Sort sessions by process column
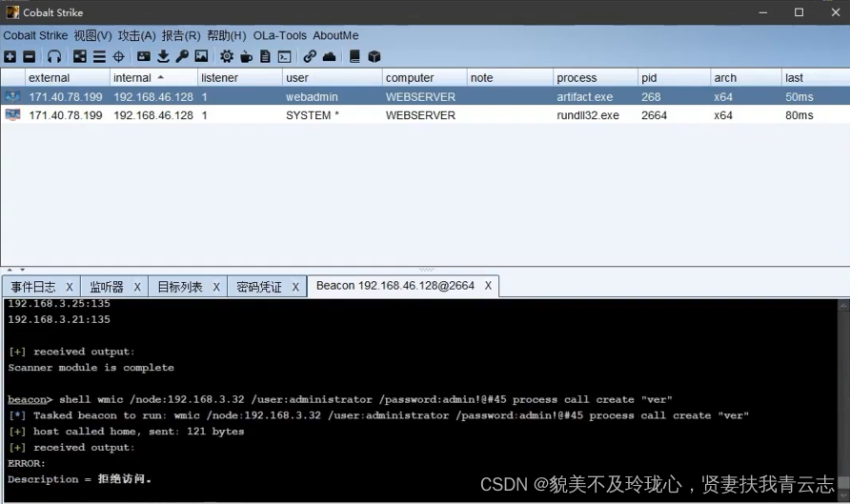 (x=596, y=77)
